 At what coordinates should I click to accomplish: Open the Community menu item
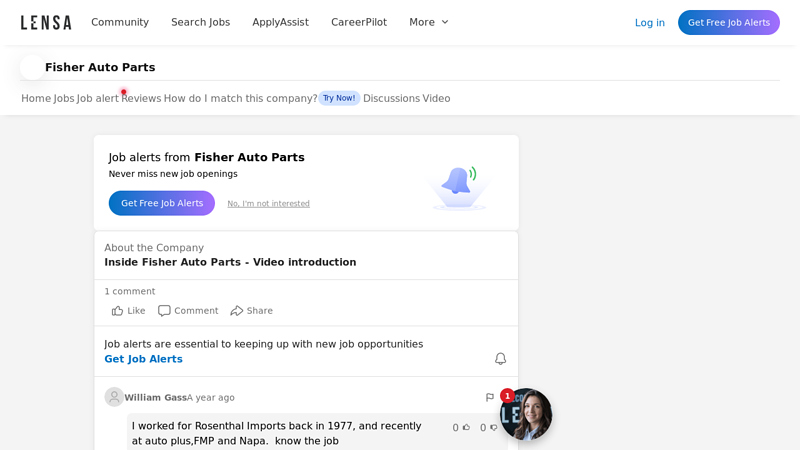tap(120, 22)
